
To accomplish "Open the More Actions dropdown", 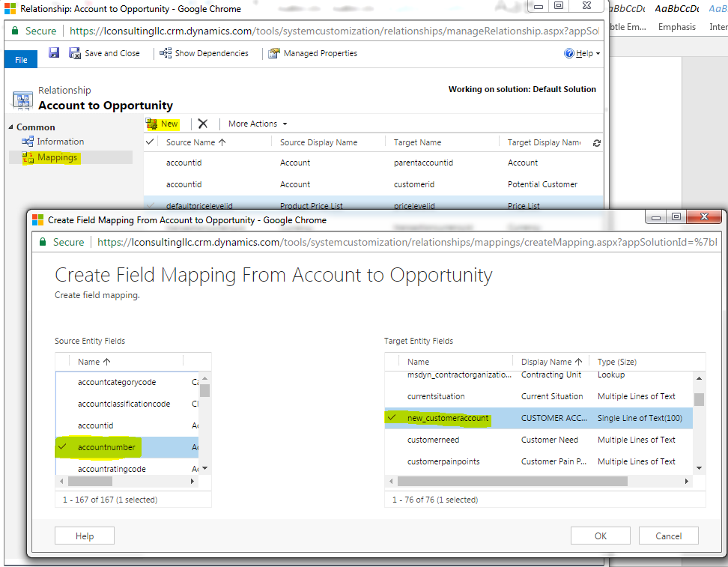I will (x=258, y=124).
